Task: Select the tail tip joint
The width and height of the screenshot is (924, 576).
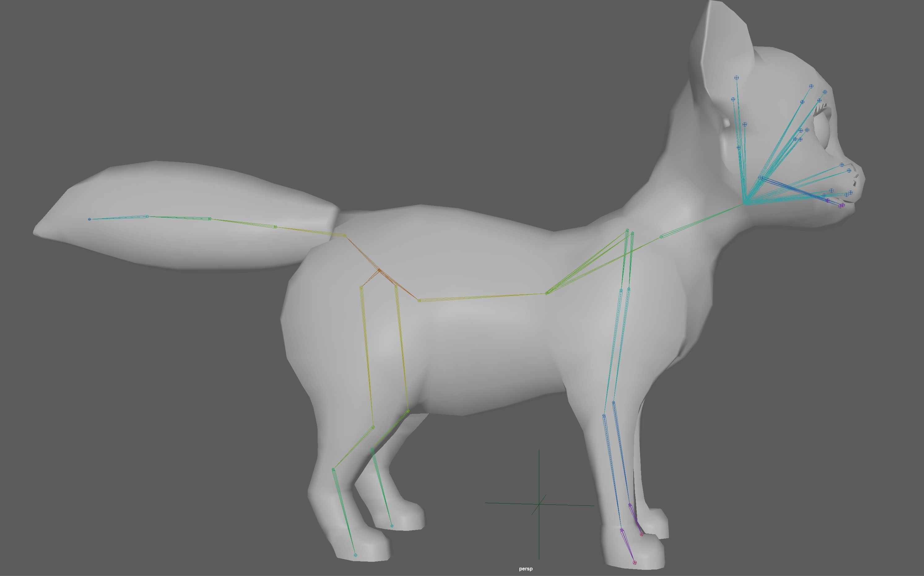Action: [x=89, y=219]
